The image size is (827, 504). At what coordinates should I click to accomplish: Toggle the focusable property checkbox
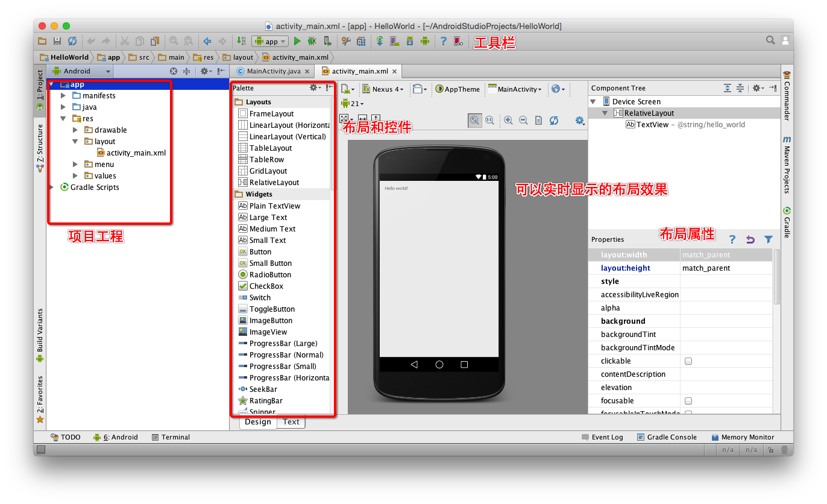(688, 401)
